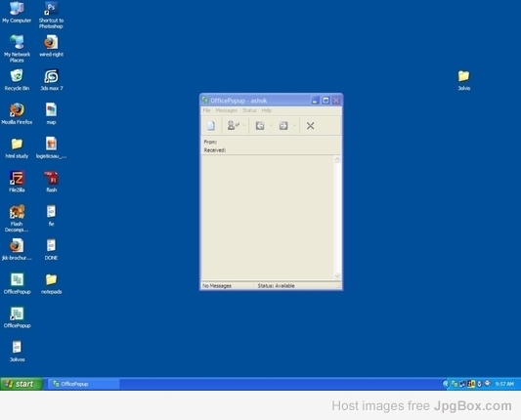The image size is (521, 420).
Task: Click the previous message left-arrow icon
Action: [x=260, y=125]
